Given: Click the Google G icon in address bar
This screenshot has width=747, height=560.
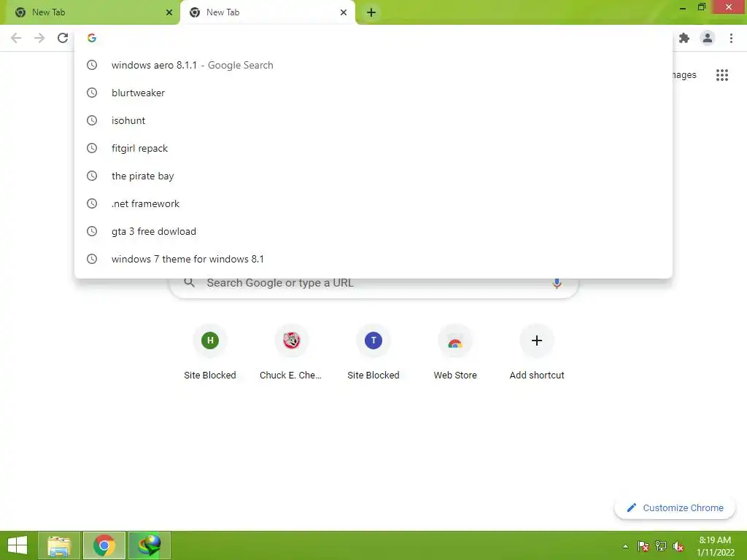Looking at the screenshot, I should click(x=92, y=38).
